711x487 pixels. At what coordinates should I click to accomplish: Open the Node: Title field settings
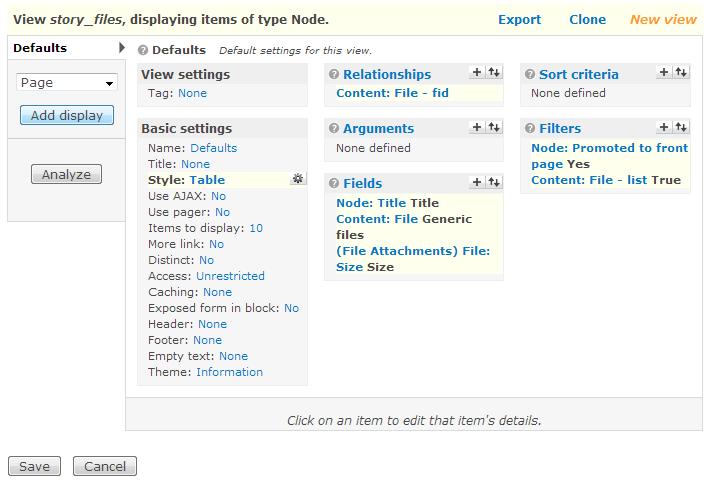371,203
